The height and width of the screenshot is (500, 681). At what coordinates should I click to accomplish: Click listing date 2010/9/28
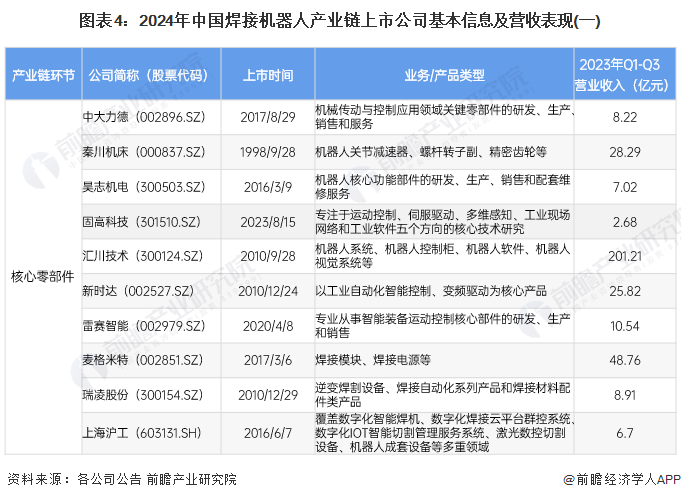[x=268, y=256]
